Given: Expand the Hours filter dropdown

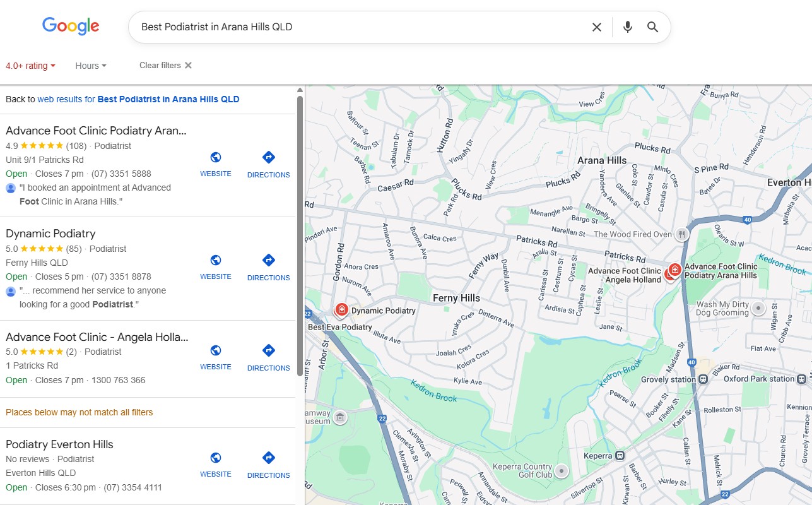Looking at the screenshot, I should point(90,66).
